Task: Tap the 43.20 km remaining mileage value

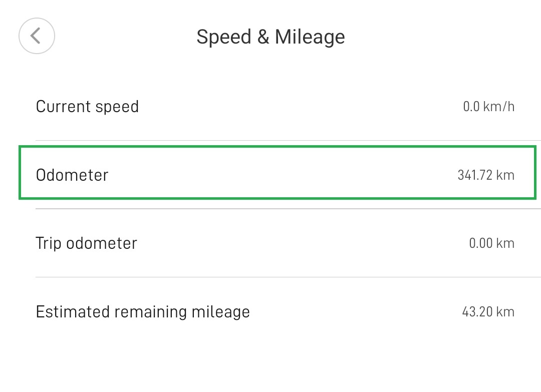Action: [488, 311]
